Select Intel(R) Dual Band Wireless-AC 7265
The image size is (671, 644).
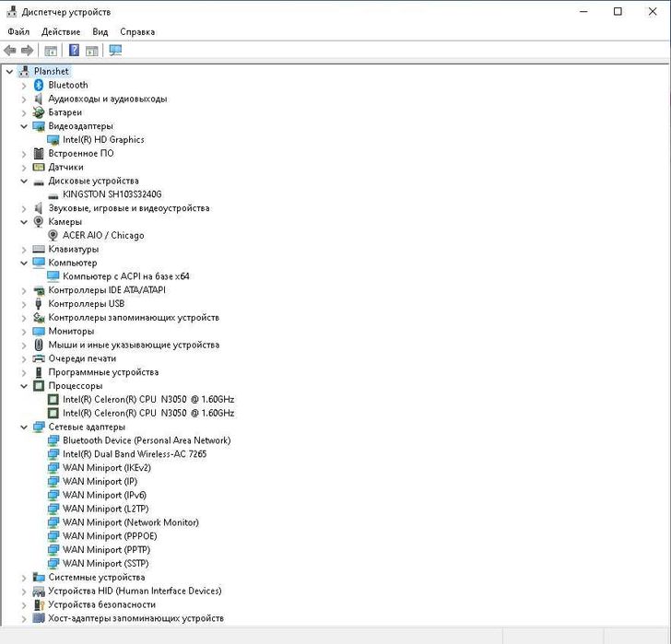(x=135, y=454)
